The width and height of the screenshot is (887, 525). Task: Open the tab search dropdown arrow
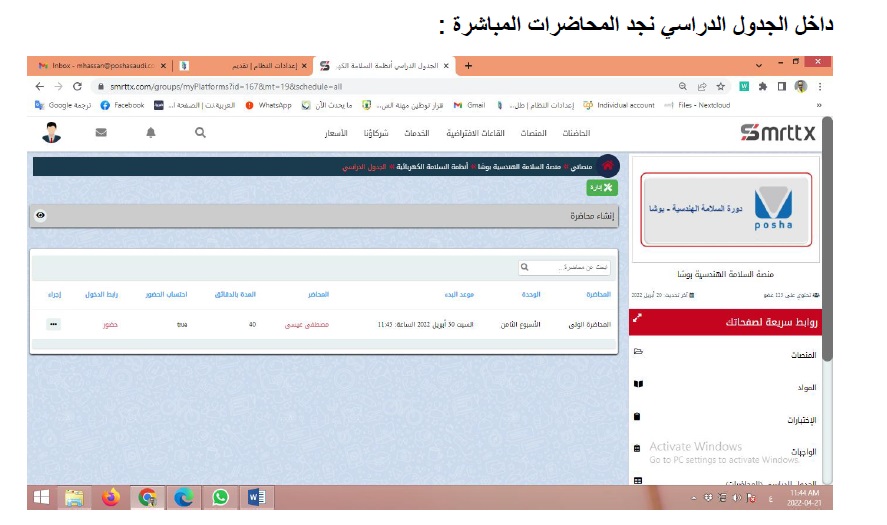759,66
